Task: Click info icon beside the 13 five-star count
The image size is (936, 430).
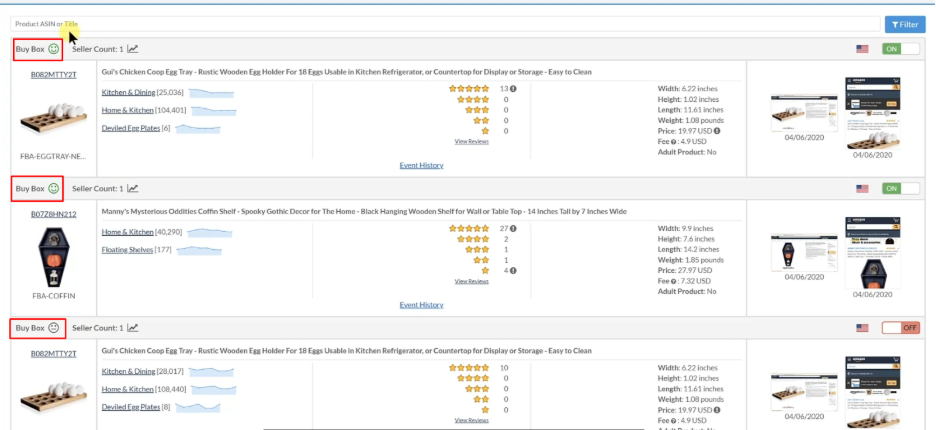Action: pos(514,89)
